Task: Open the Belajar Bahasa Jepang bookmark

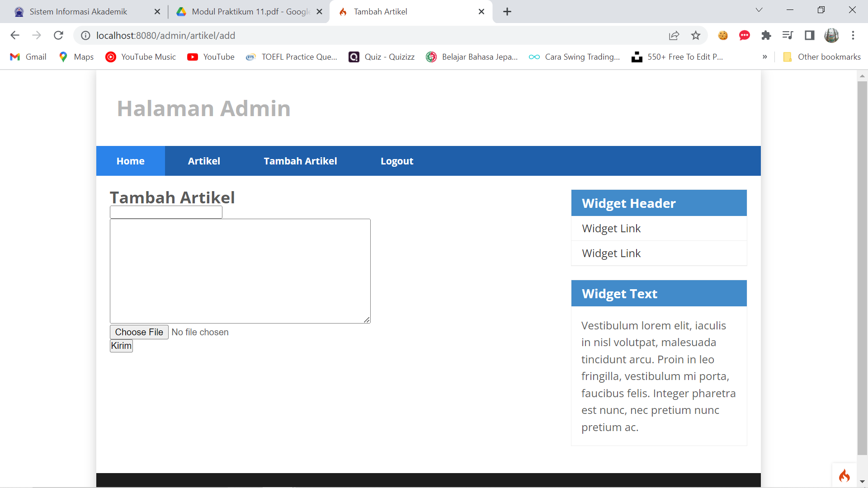Action: coord(472,57)
